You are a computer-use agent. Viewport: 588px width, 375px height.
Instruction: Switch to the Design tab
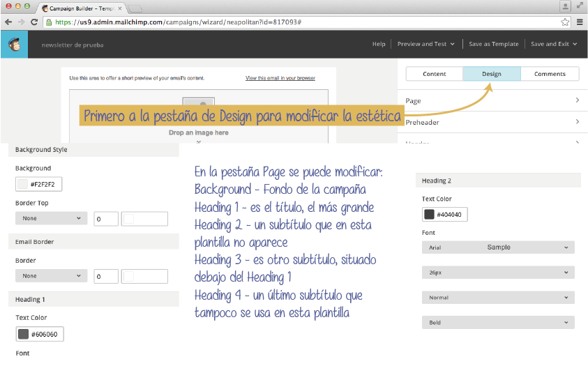point(492,74)
